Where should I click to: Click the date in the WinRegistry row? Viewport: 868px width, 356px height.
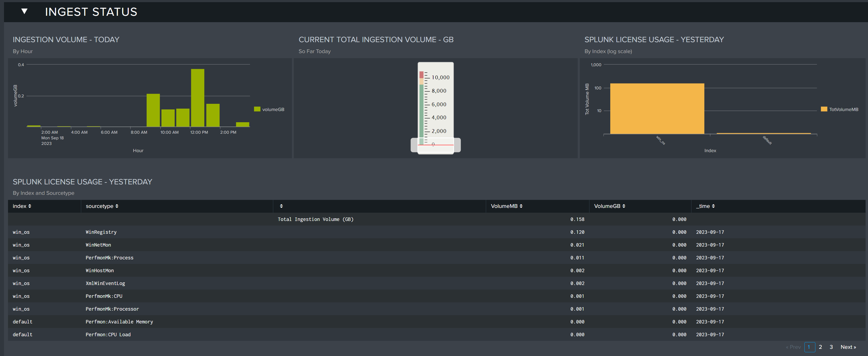point(710,232)
